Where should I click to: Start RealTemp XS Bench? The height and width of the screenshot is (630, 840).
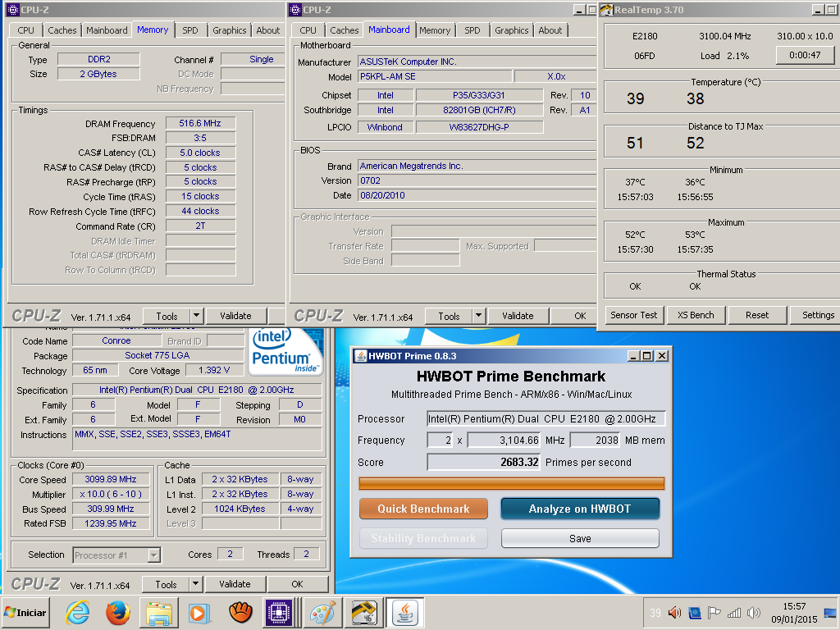coord(696,315)
